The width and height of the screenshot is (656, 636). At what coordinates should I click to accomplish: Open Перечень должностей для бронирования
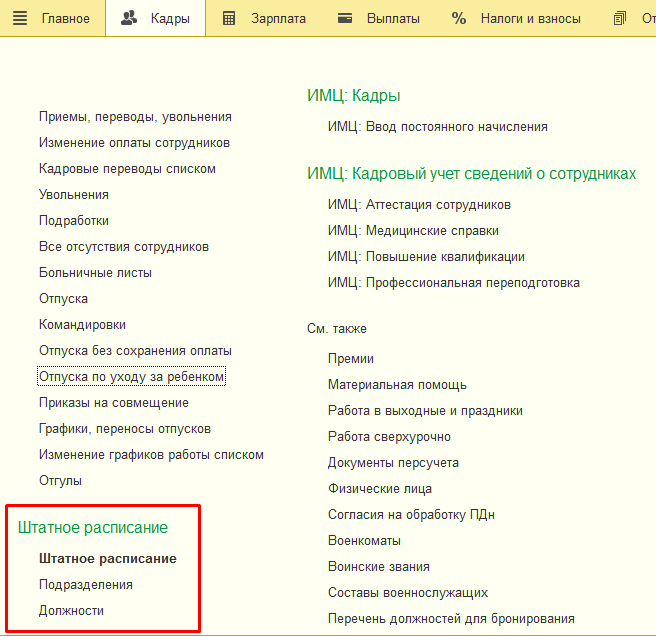coord(451,618)
